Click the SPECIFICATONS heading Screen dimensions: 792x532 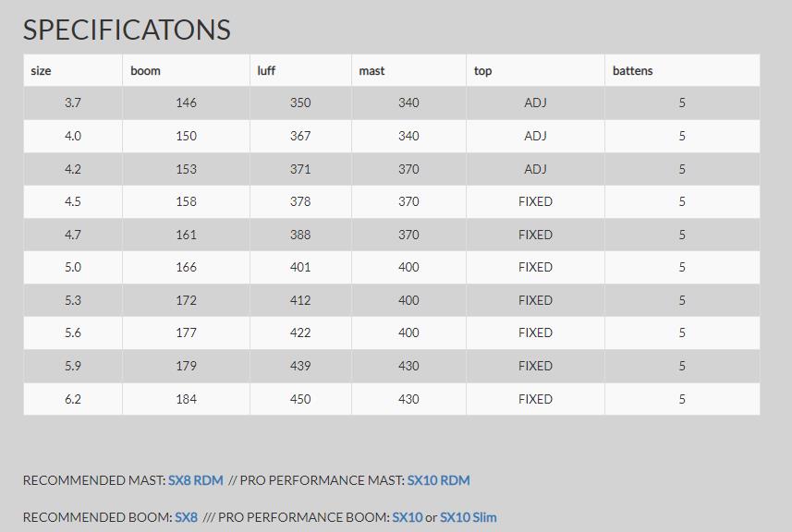click(x=127, y=30)
